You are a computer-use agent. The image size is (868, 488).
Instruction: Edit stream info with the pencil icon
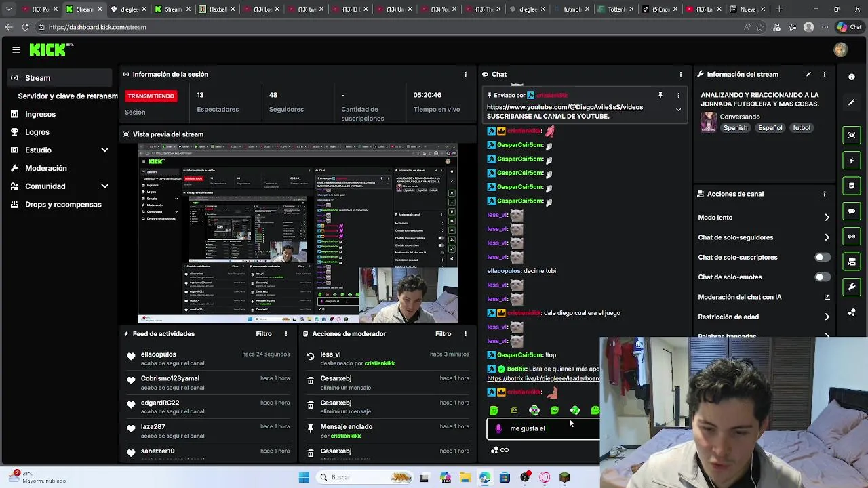808,74
